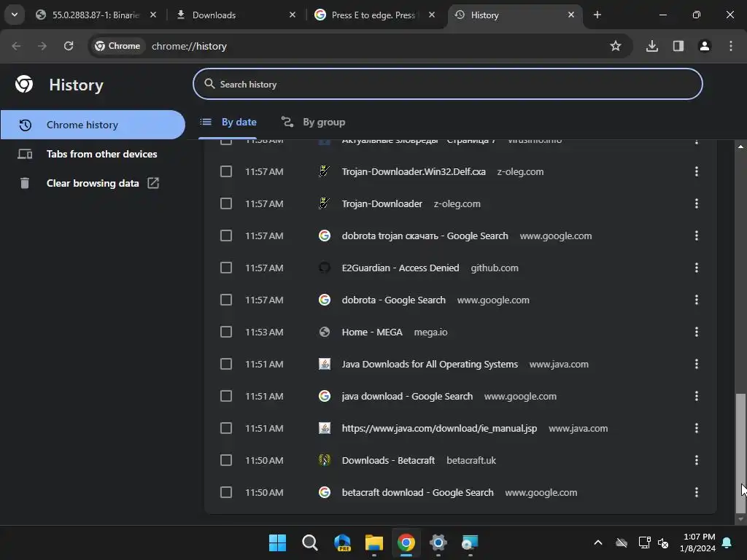This screenshot has width=747, height=560.
Task: Open Java Downloads for All Operating Systems link
Action: (430, 365)
